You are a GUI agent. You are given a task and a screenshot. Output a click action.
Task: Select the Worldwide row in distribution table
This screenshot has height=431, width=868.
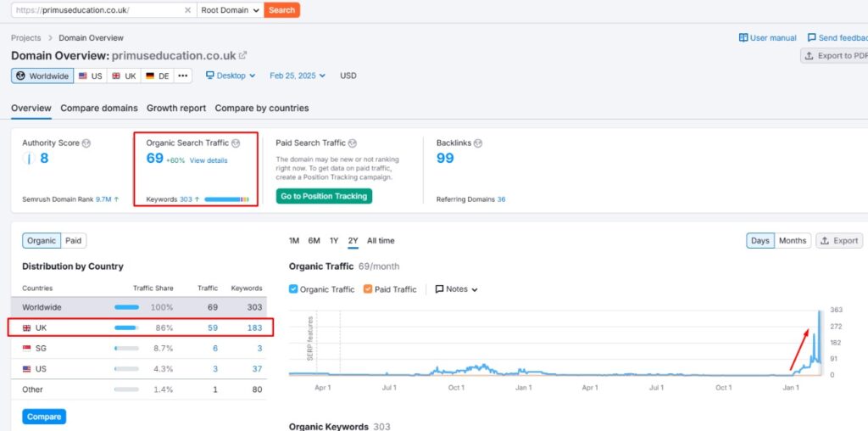(139, 307)
